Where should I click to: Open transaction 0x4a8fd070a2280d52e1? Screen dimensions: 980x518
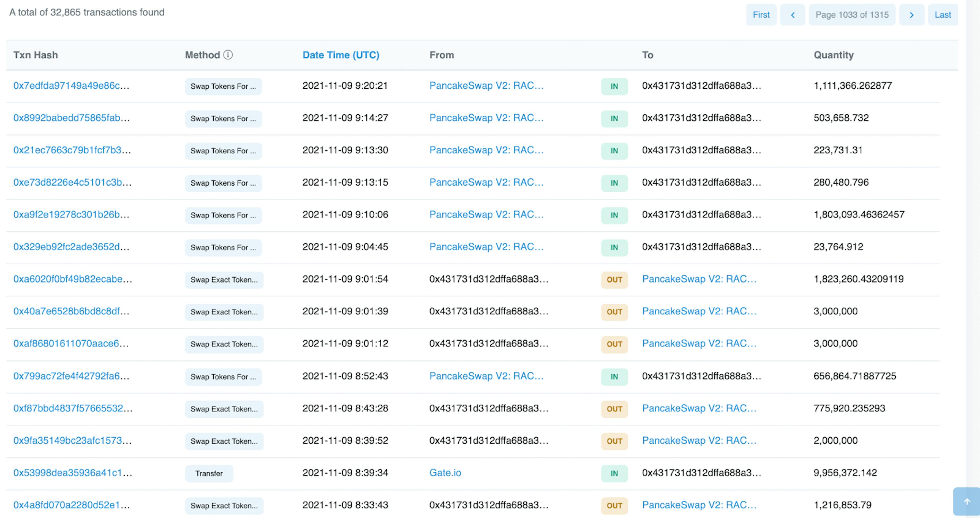click(72, 505)
